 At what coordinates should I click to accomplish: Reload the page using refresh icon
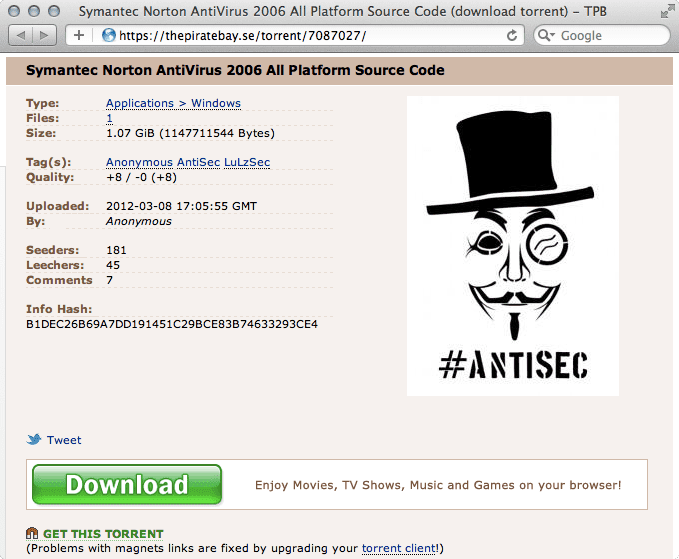(x=512, y=36)
